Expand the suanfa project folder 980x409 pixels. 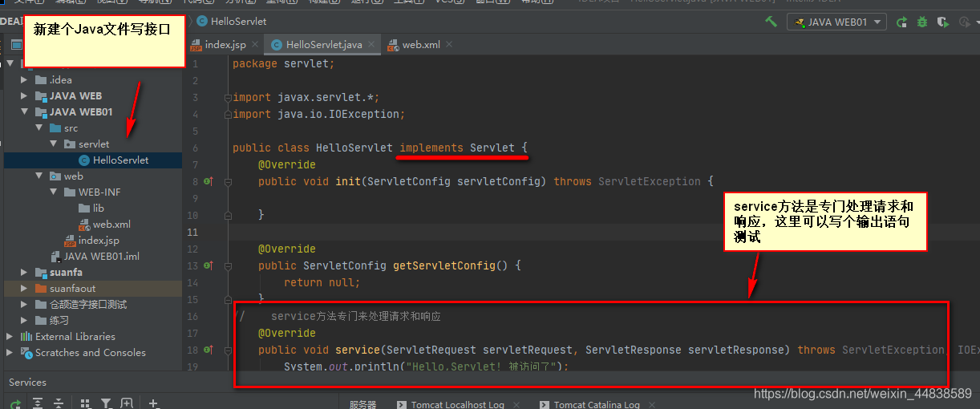(x=24, y=273)
